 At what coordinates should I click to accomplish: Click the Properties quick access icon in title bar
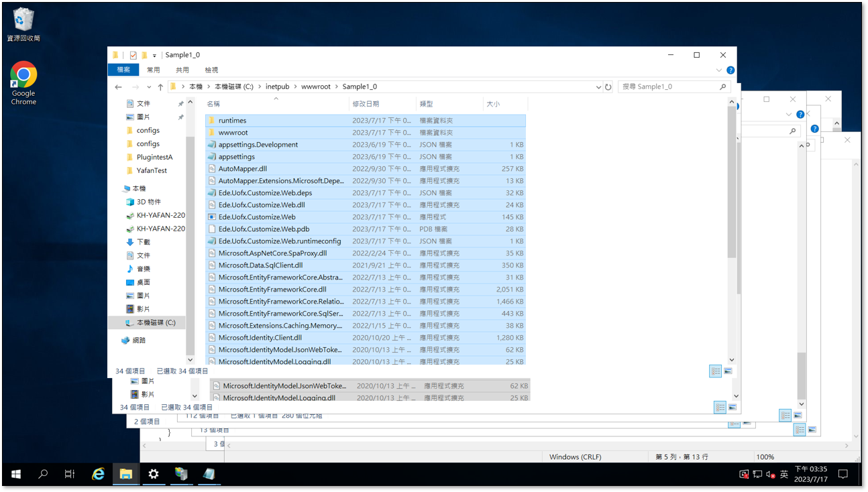click(133, 55)
